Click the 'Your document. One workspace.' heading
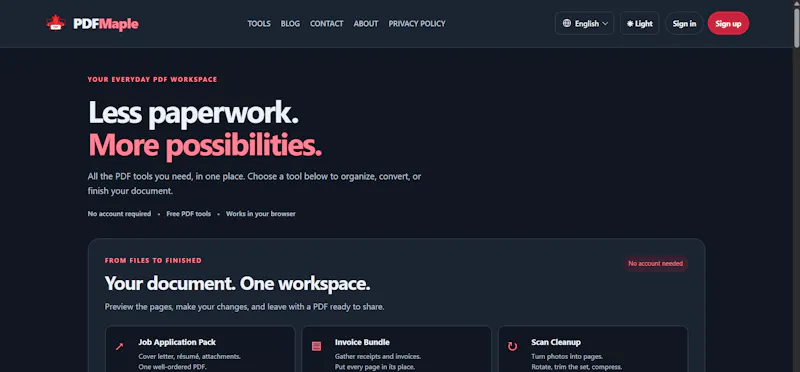The image size is (800, 372). [237, 284]
